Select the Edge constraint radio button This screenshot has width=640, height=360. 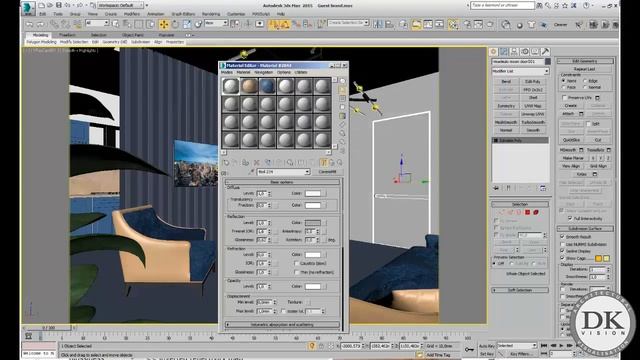coord(585,81)
